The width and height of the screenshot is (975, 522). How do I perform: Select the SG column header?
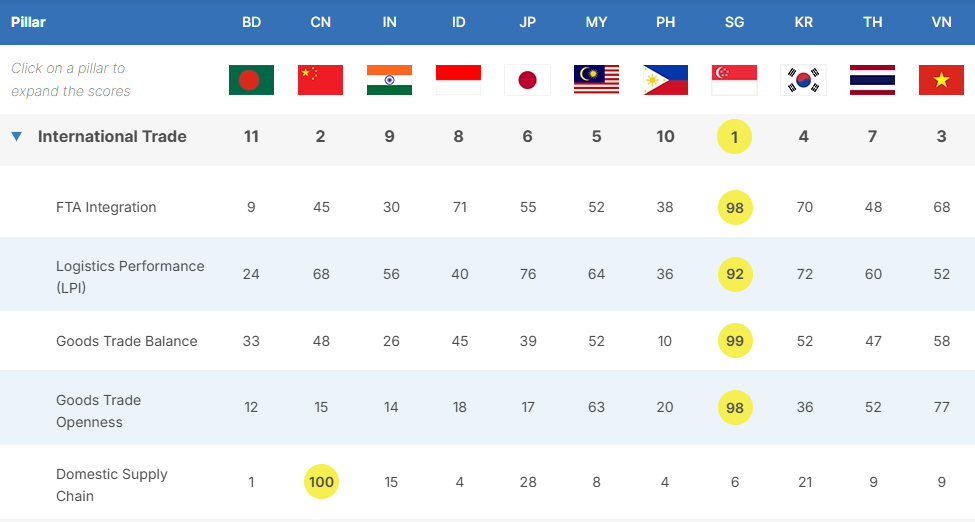coord(734,22)
